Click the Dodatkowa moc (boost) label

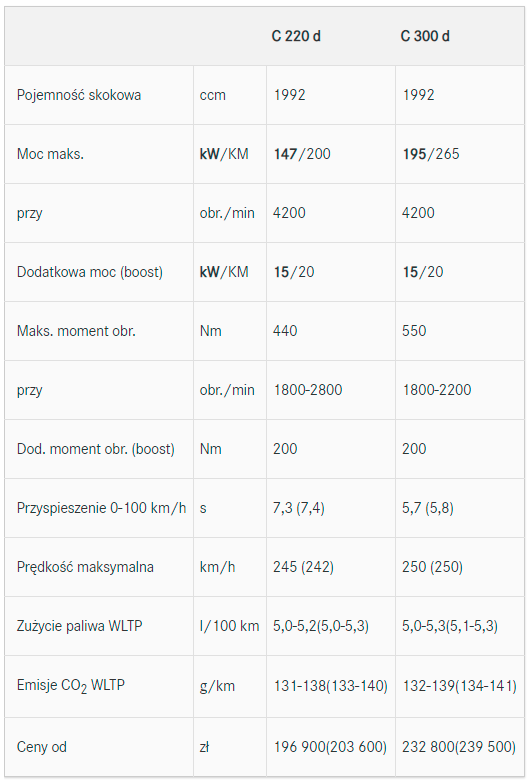(x=90, y=272)
